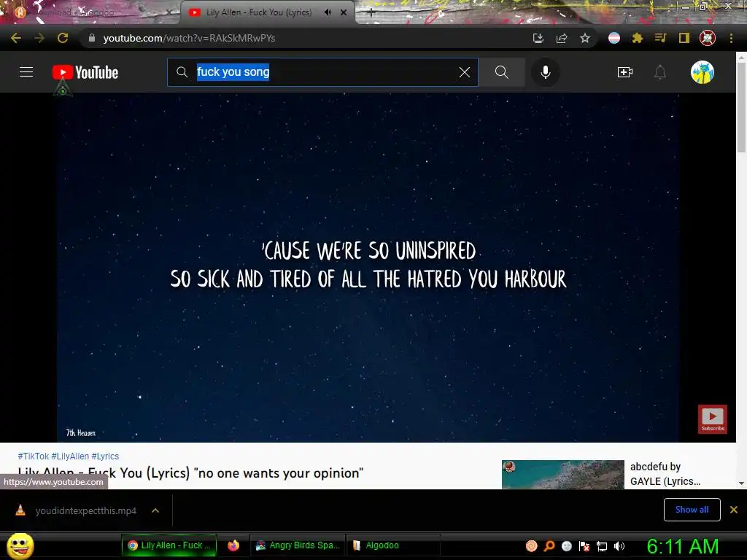Open the YouTube Create video icon
The height and width of the screenshot is (560, 747).
click(x=625, y=72)
